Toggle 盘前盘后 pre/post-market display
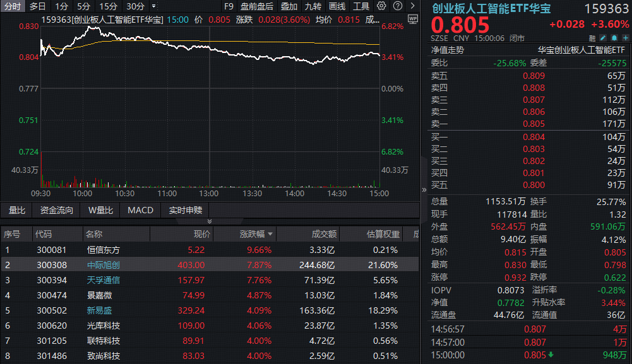Image resolution: width=632 pixels, height=364 pixels. pyautogui.click(x=257, y=6)
